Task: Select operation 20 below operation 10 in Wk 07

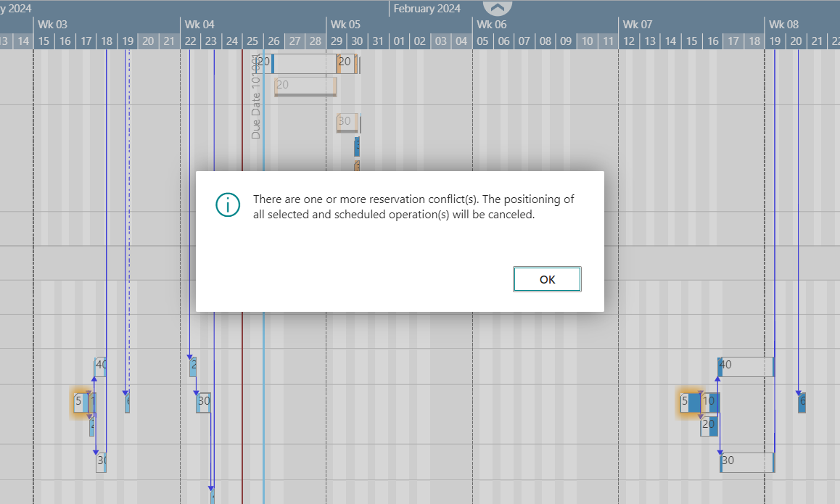Action: [709, 425]
